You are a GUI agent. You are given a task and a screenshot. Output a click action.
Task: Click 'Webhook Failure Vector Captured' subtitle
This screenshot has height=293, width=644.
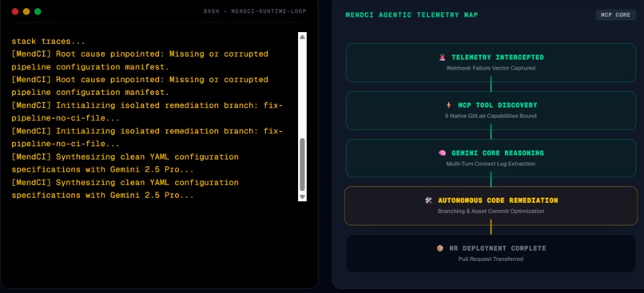point(491,68)
